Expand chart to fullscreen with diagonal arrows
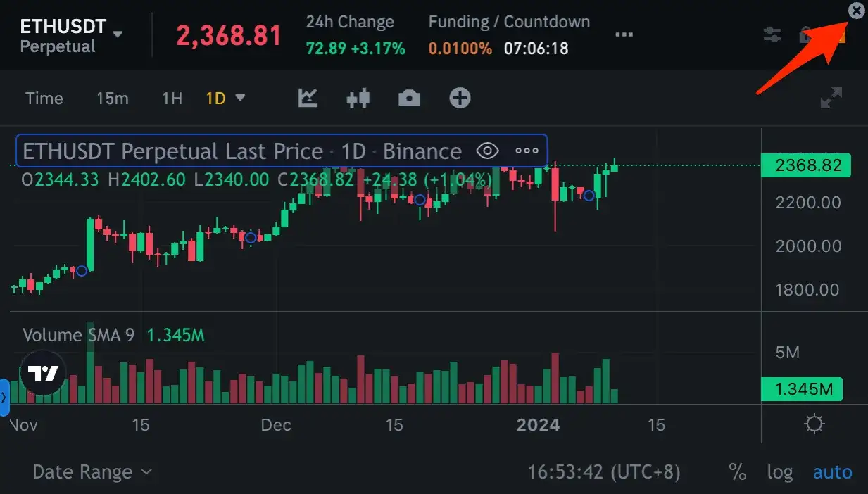Viewport: 868px width, 494px height. [831, 98]
